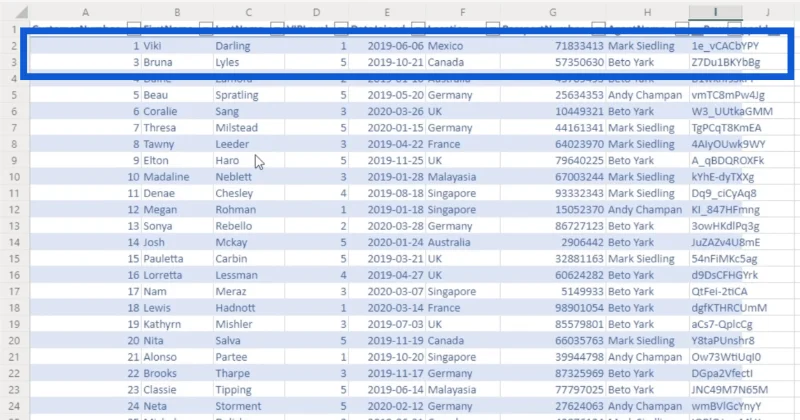Click the cell 'Y8taPUnshr8'
Screen dimensions: 800x420
tap(722, 340)
